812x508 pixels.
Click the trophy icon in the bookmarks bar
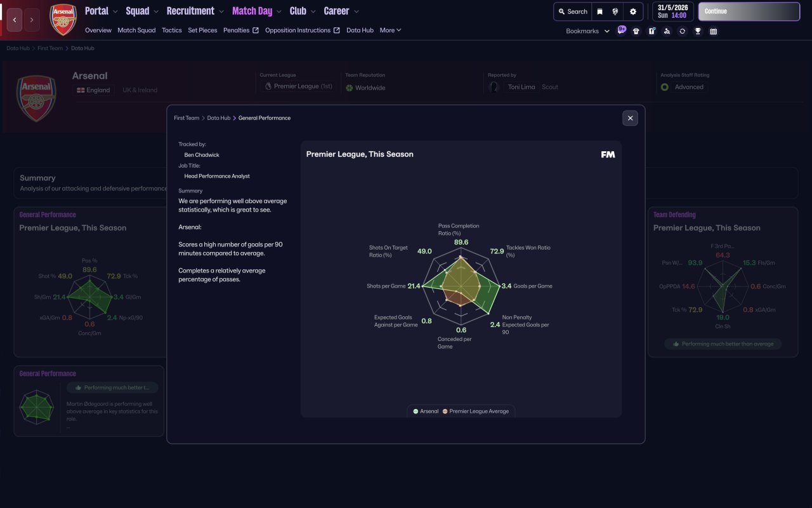click(x=698, y=31)
